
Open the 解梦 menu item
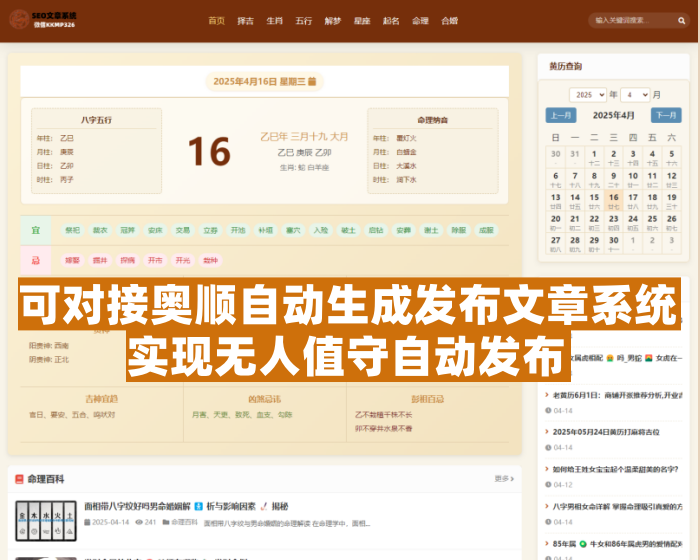coord(333,21)
